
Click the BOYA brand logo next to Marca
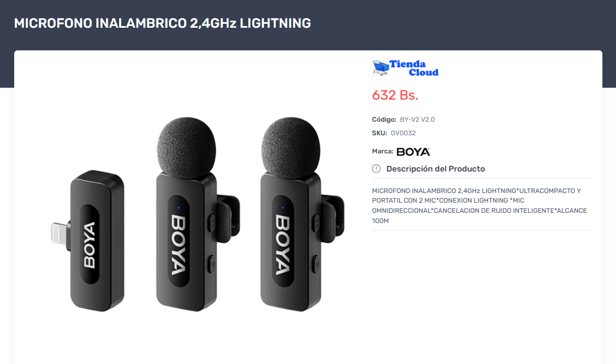(413, 152)
